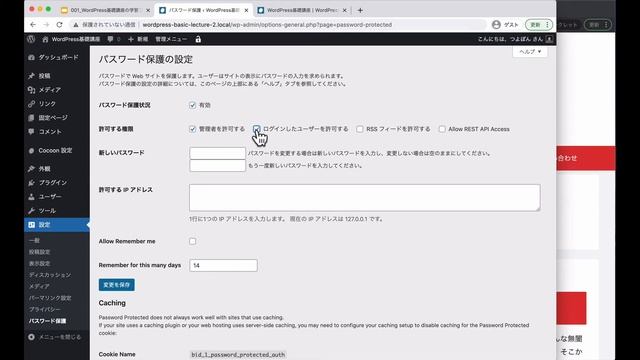Open the Reading settings submenu item
The image size is (640, 360).
[40, 263]
